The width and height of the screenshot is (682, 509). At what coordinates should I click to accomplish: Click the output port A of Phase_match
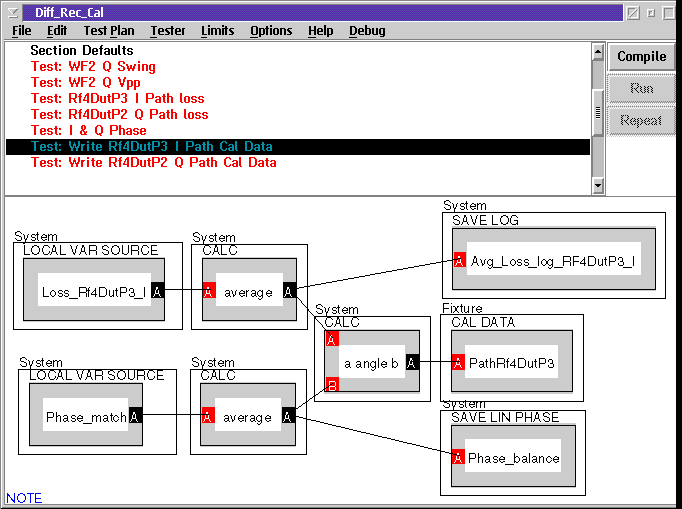(135, 415)
